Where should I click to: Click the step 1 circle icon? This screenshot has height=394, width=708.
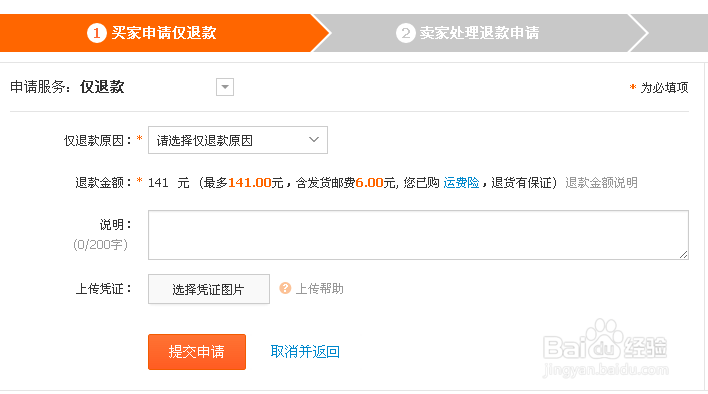point(97,33)
